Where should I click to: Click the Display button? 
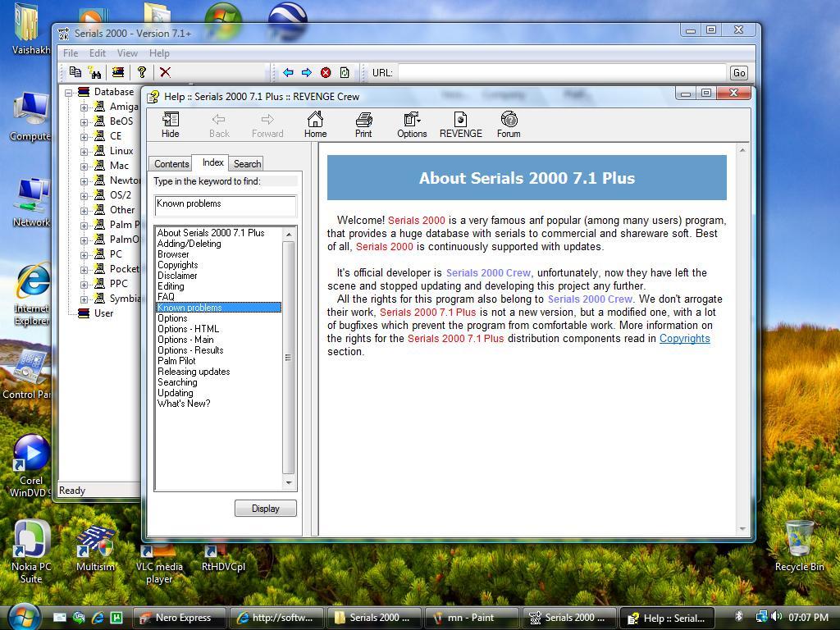(265, 508)
